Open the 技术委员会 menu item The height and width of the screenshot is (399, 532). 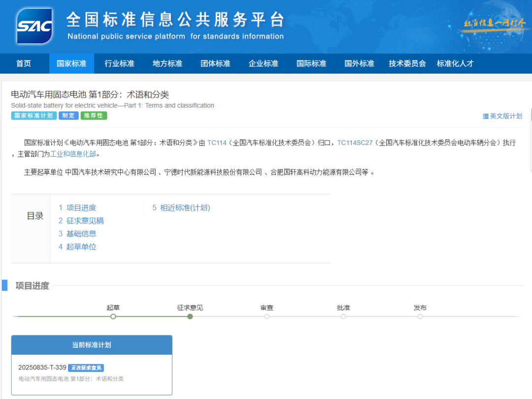coord(407,64)
